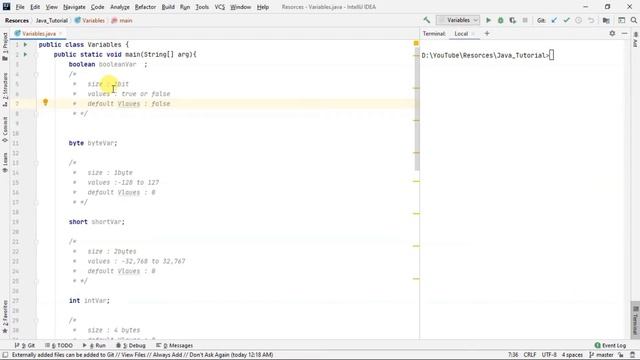Hide the Terminal panel with minus icon
The width and height of the screenshot is (640, 360).
click(x=624, y=33)
